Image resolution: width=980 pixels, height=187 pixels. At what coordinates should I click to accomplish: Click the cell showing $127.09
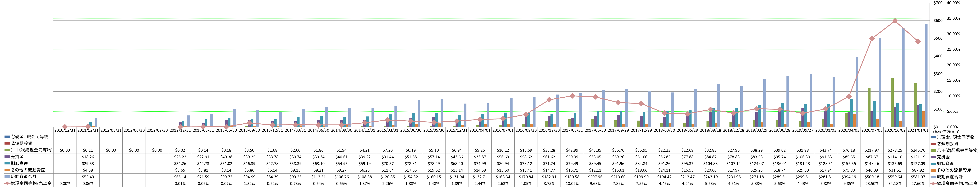point(918,163)
